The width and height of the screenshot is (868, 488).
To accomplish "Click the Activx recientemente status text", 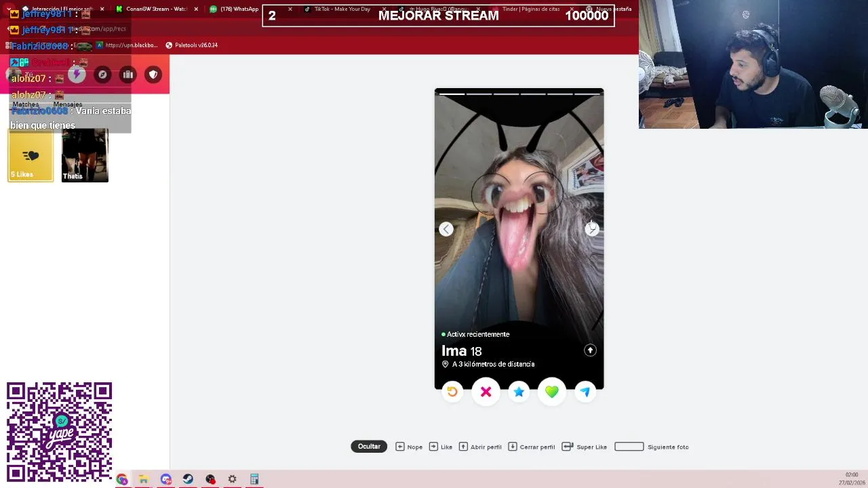I will point(478,334).
